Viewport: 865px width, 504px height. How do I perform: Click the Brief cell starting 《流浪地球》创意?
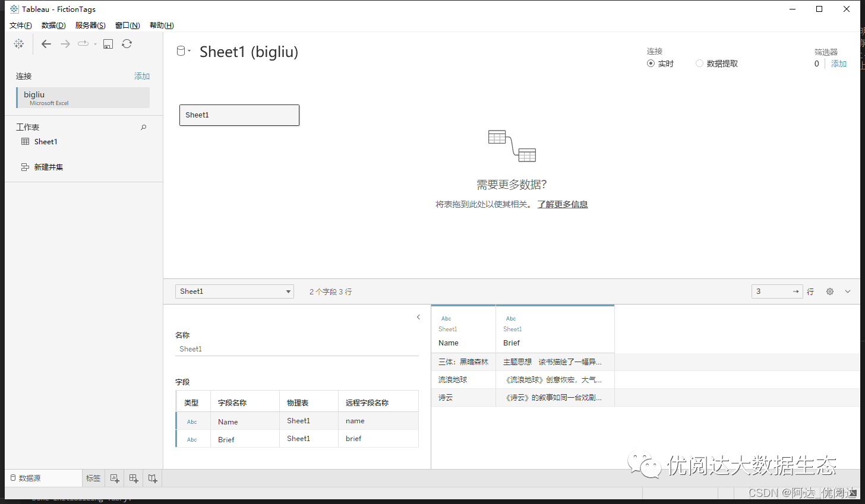tap(555, 379)
